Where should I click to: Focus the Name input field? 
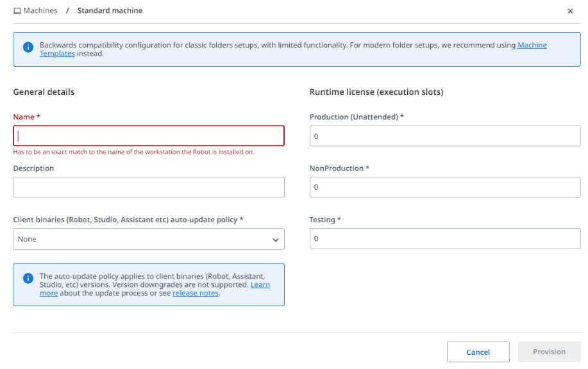coord(149,136)
